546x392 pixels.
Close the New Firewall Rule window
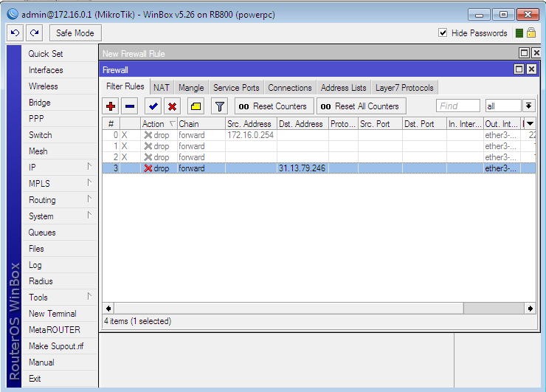point(536,53)
